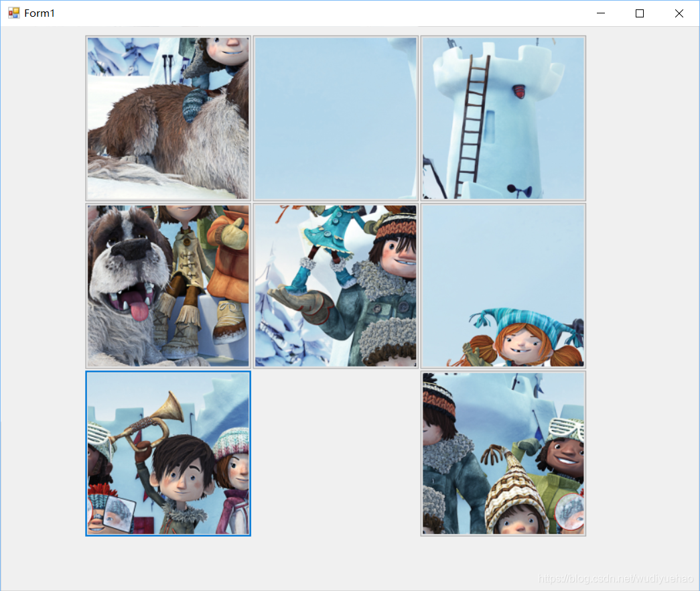Click the tile with the turquoise doll on a glove
This screenshot has width=700, height=591.
pyautogui.click(x=336, y=286)
